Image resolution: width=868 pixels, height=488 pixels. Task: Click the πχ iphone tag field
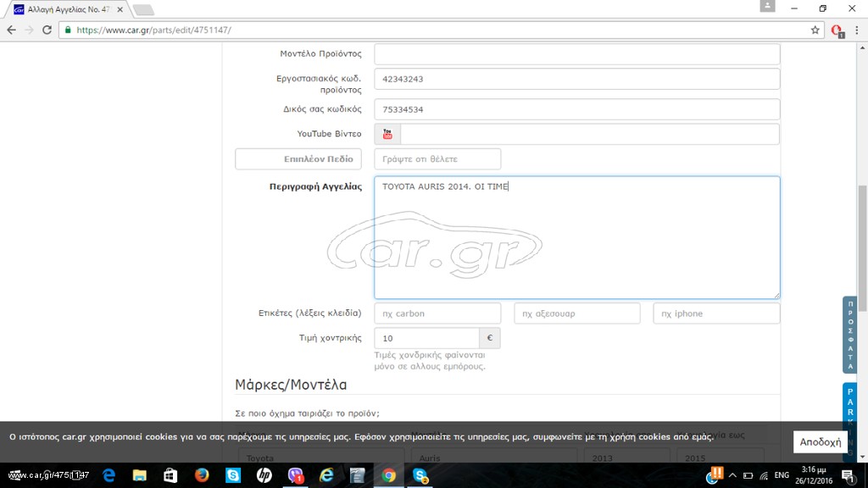tap(716, 313)
